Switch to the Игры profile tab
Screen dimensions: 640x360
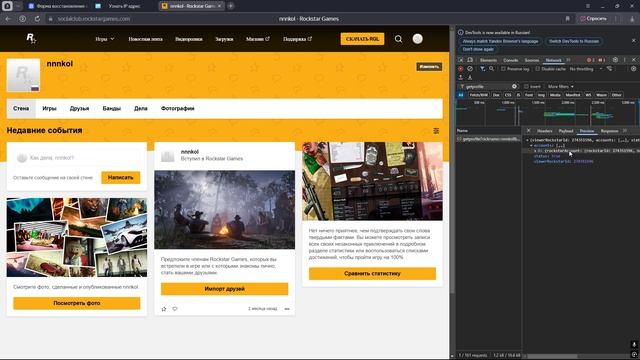[x=49, y=109]
